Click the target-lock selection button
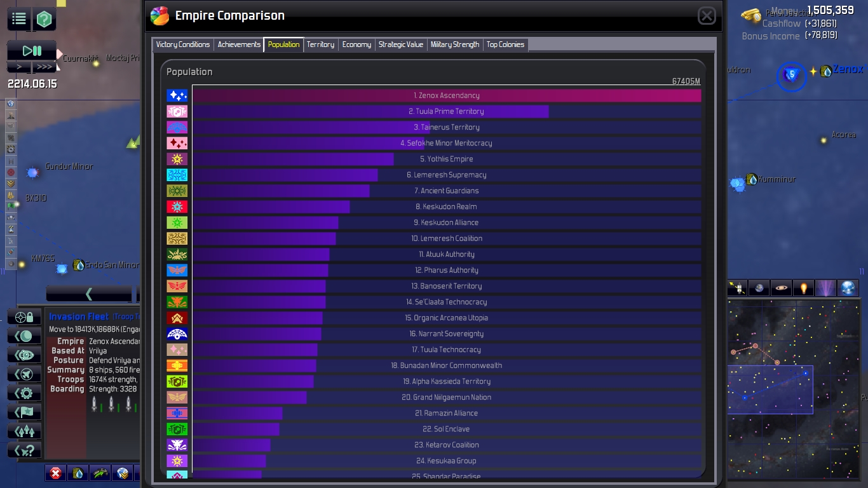The height and width of the screenshot is (488, 868). (25, 316)
